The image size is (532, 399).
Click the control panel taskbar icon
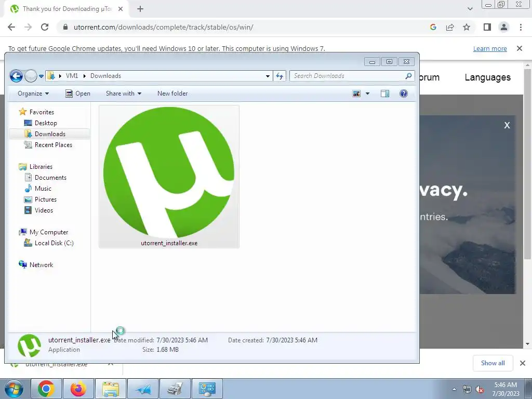click(207, 389)
